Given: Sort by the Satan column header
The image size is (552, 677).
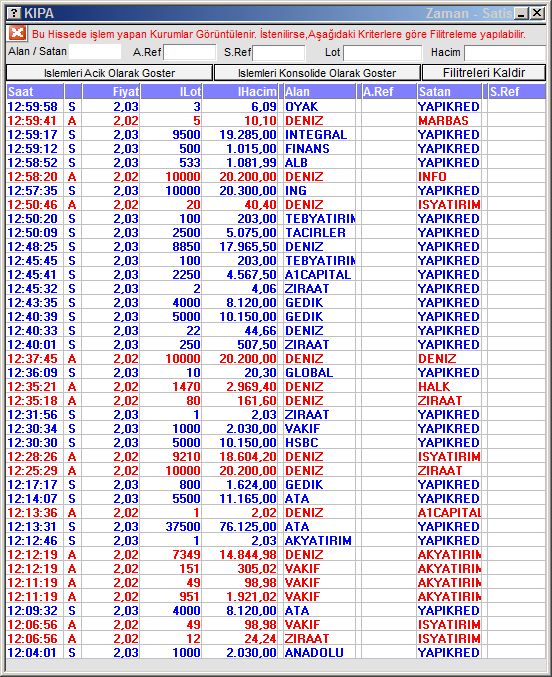Looking at the screenshot, I should 449,92.
